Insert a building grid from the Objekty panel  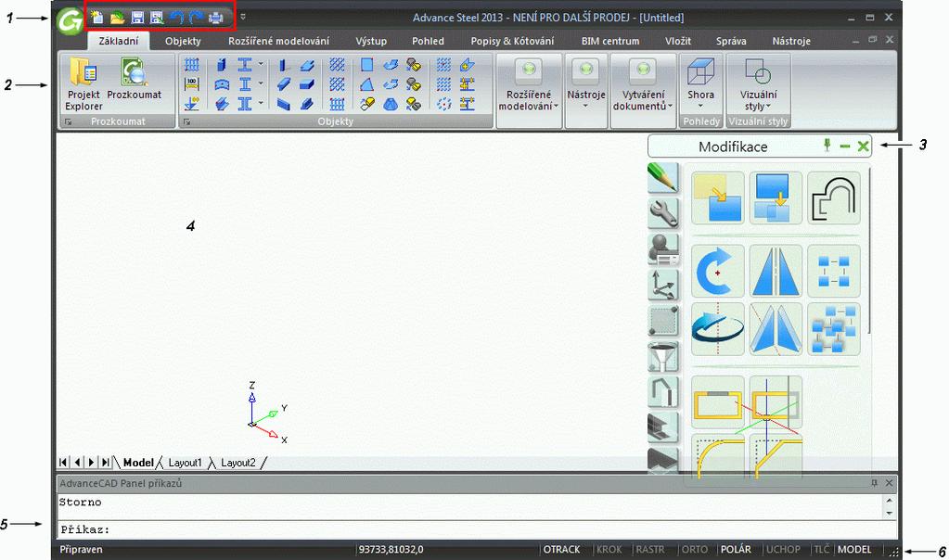click(x=192, y=64)
